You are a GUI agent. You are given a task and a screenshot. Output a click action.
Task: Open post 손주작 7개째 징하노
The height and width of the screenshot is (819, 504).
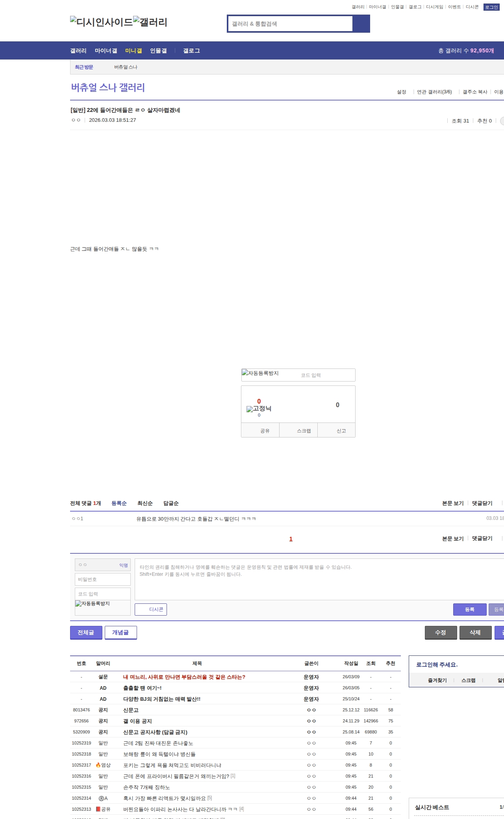click(146, 787)
